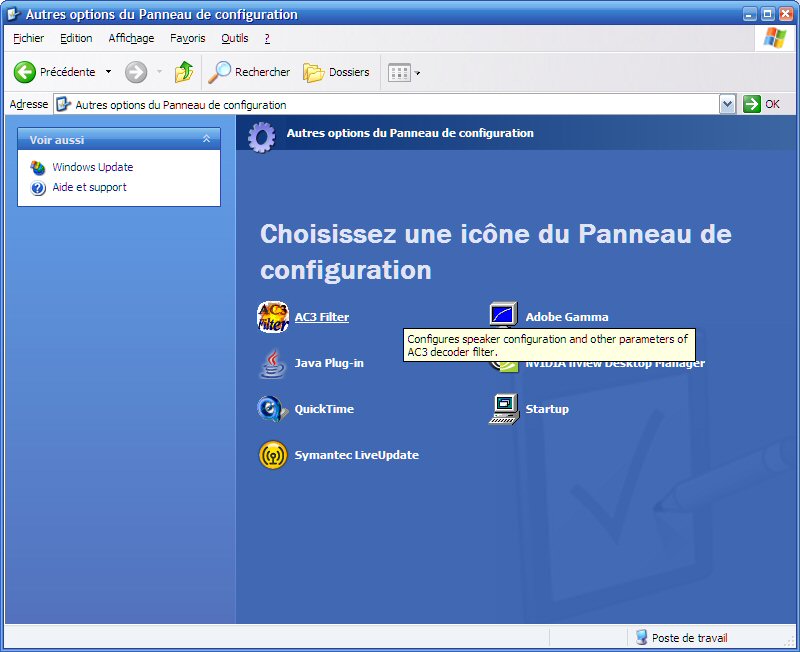Open the Outils menu
800x652 pixels.
pyautogui.click(x=235, y=38)
